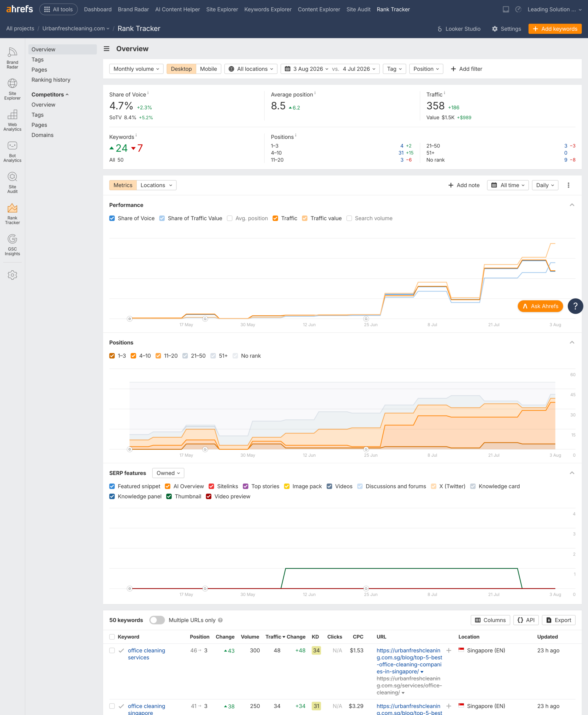Image resolution: width=588 pixels, height=715 pixels.
Task: Switch to Mobile device tab
Action: coord(208,69)
